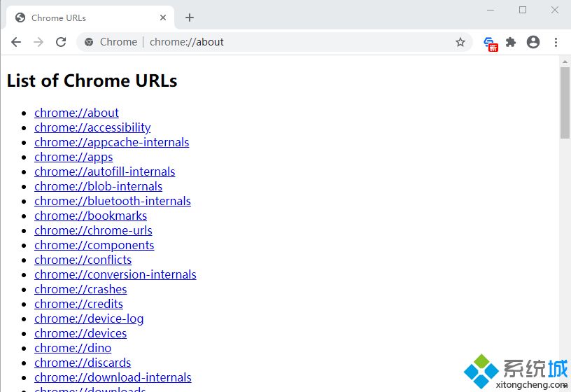Image resolution: width=571 pixels, height=392 pixels.
Task: Maximize the Chrome window
Action: point(523,10)
